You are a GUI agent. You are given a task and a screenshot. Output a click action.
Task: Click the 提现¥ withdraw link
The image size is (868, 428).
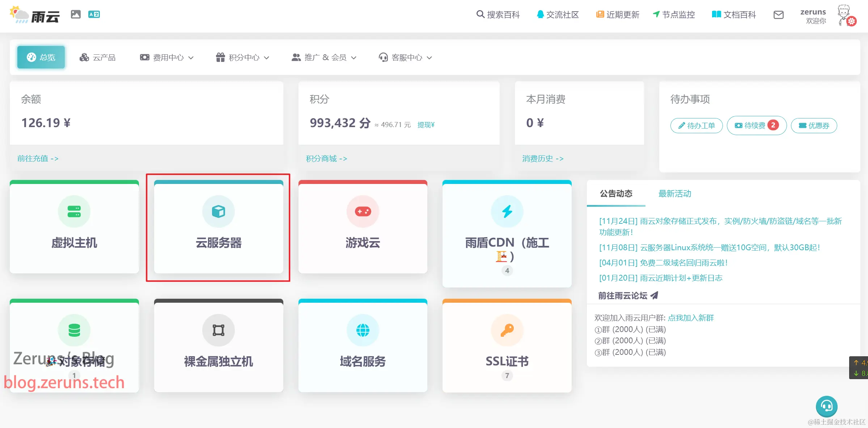(x=426, y=125)
